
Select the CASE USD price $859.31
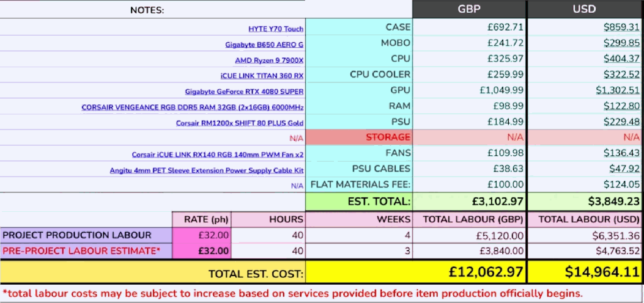[621, 28]
